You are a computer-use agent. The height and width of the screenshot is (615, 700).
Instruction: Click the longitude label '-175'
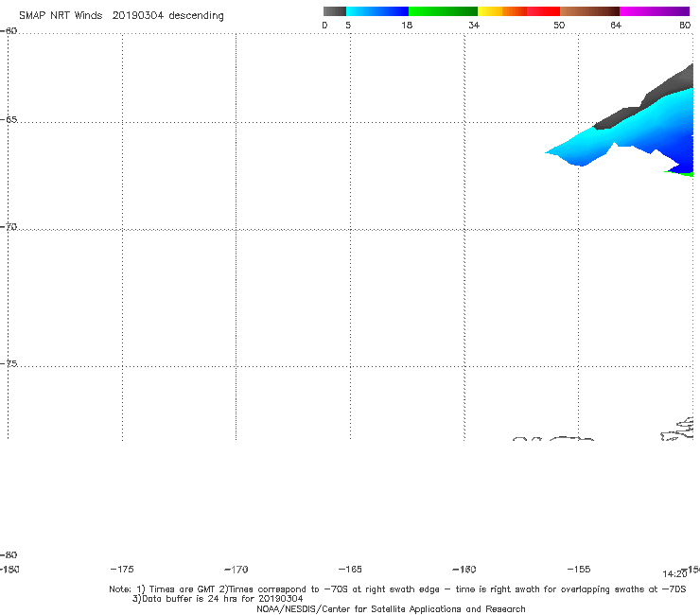click(x=122, y=569)
